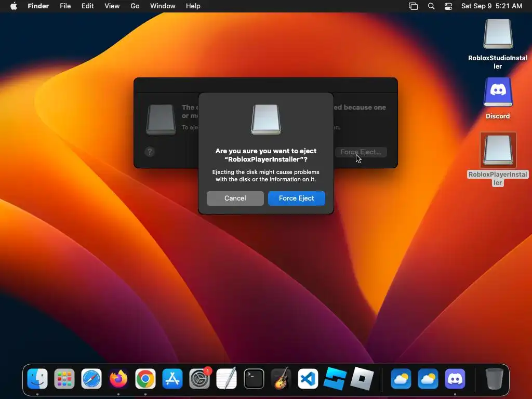Open Spotlight search in the menu bar
This screenshot has height=399, width=532.
coord(431,6)
